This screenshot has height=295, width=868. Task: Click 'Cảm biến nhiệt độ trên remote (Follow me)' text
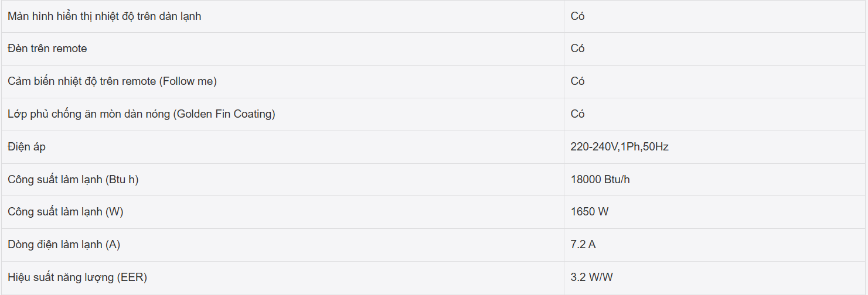pos(113,81)
